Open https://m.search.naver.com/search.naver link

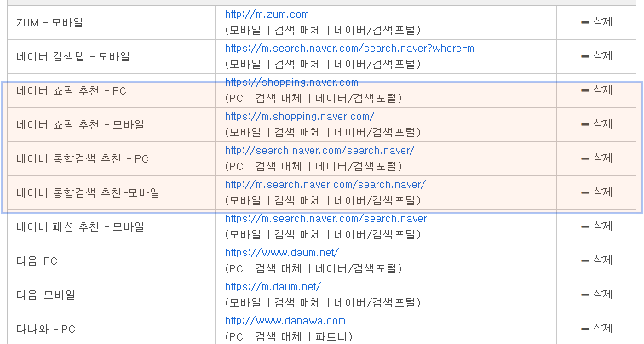(326, 219)
